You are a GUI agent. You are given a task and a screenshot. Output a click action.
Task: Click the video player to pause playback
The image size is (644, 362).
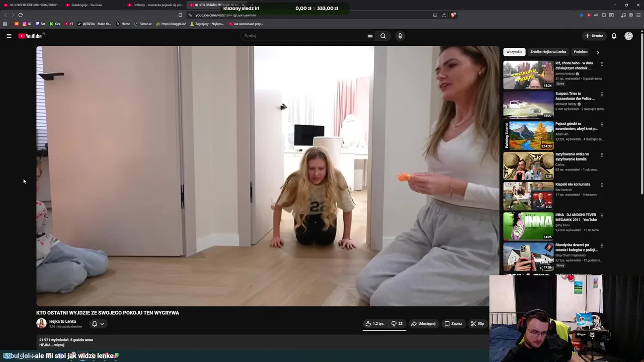coord(268,176)
